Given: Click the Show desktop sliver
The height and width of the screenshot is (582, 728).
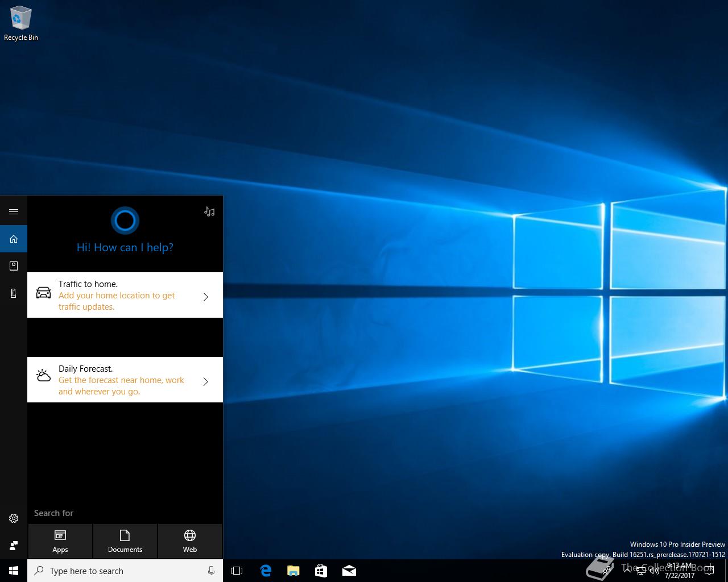Looking at the screenshot, I should pos(726,571).
